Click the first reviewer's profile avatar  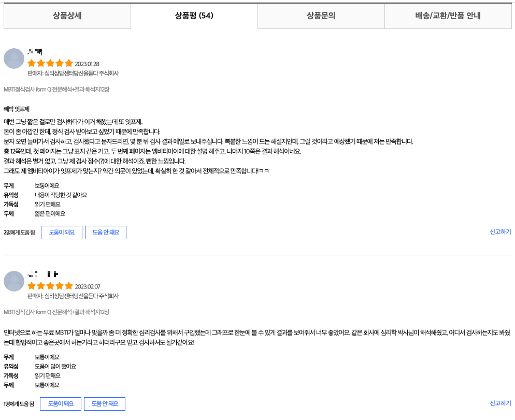(x=14, y=58)
